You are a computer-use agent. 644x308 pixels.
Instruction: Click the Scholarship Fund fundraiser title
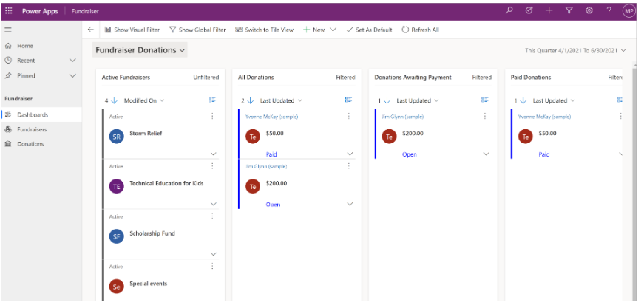click(x=152, y=233)
